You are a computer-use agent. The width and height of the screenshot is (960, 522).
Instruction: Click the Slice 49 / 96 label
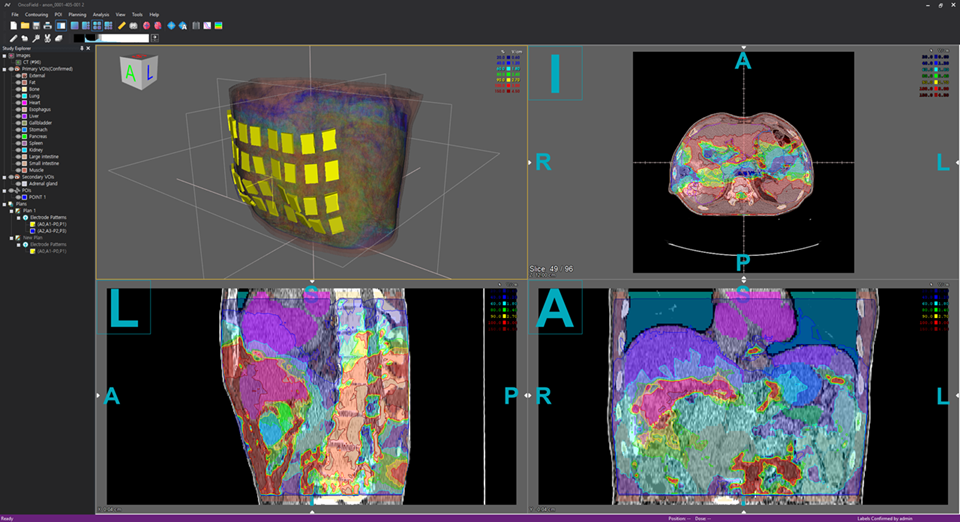point(551,269)
